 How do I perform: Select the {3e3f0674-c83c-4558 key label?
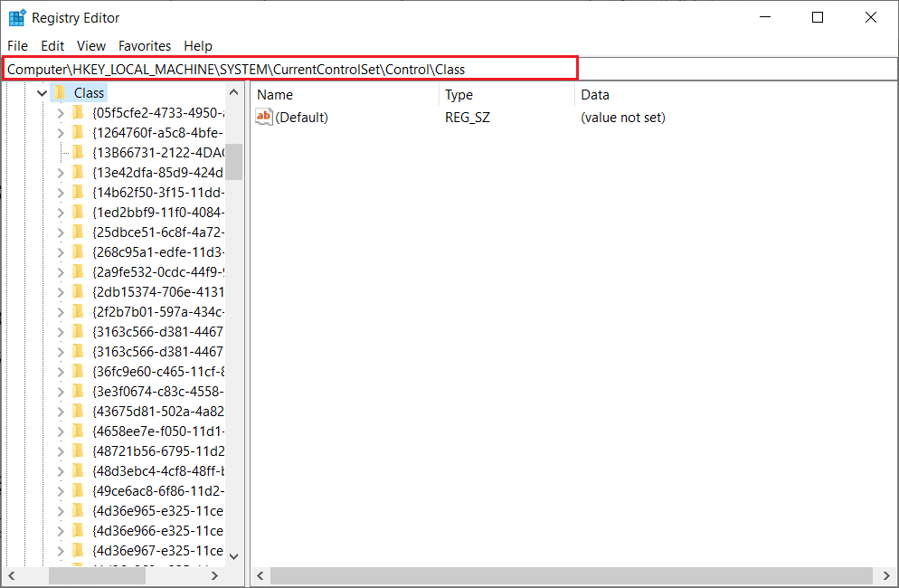point(158,391)
